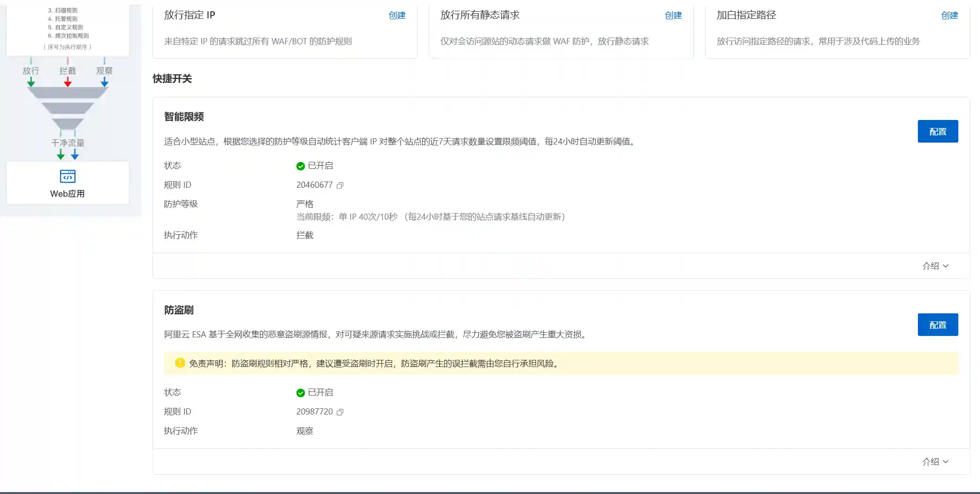This screenshot has height=494, width=980.
Task: Open 配置 for 防盗刷
Action: [x=938, y=325]
